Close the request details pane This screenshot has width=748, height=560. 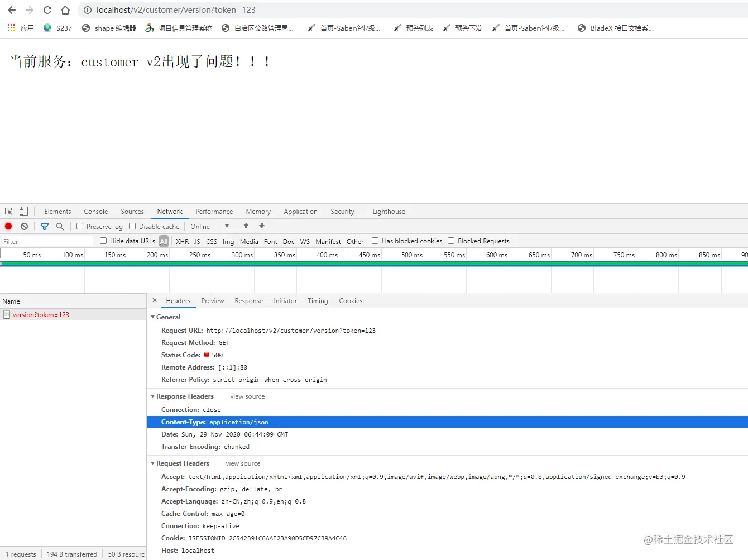[155, 300]
